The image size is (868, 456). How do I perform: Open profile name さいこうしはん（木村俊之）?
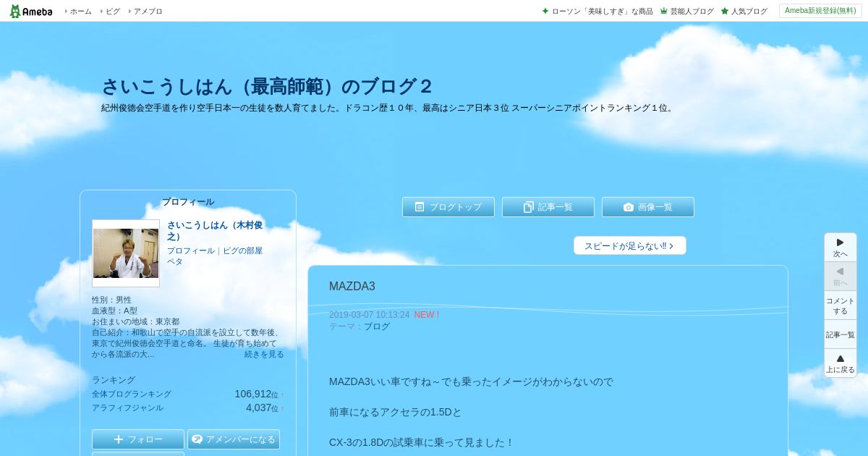pyautogui.click(x=216, y=231)
